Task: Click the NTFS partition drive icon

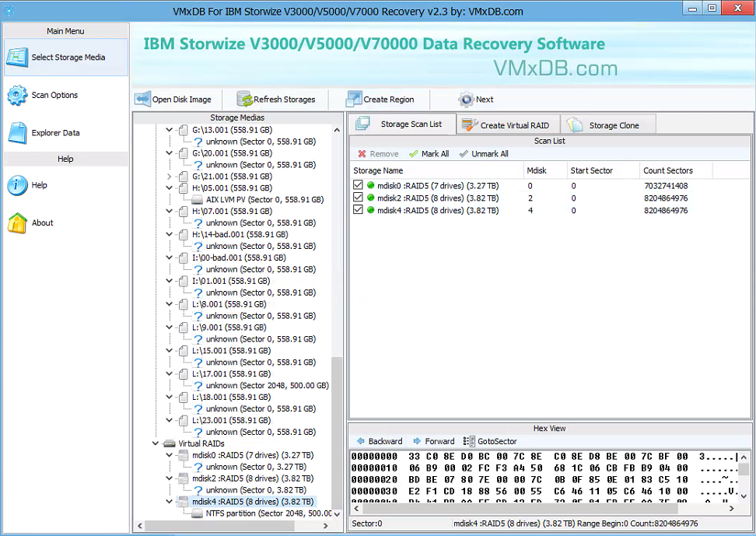Action: click(198, 513)
